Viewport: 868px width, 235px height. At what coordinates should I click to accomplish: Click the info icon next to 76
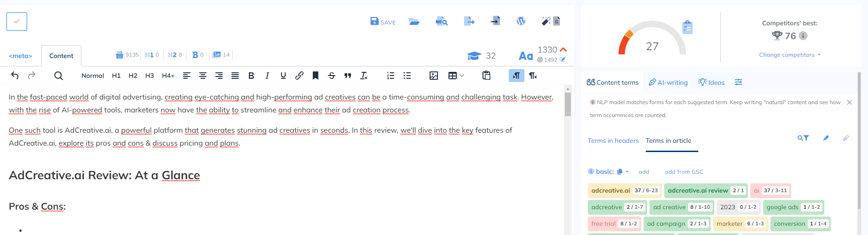coord(803,35)
